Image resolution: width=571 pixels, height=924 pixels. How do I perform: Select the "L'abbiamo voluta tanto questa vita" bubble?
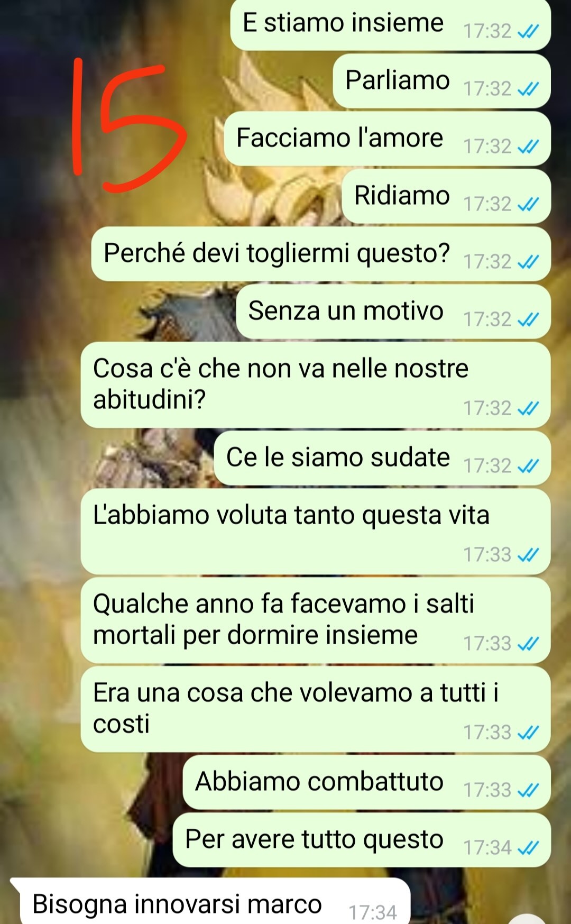pos(316,532)
